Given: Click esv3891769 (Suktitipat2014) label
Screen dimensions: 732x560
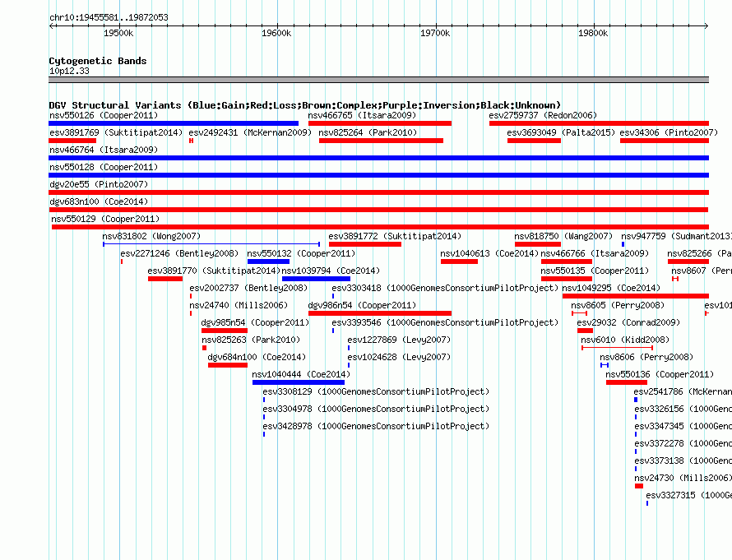Looking at the screenshot, I should click(116, 132).
